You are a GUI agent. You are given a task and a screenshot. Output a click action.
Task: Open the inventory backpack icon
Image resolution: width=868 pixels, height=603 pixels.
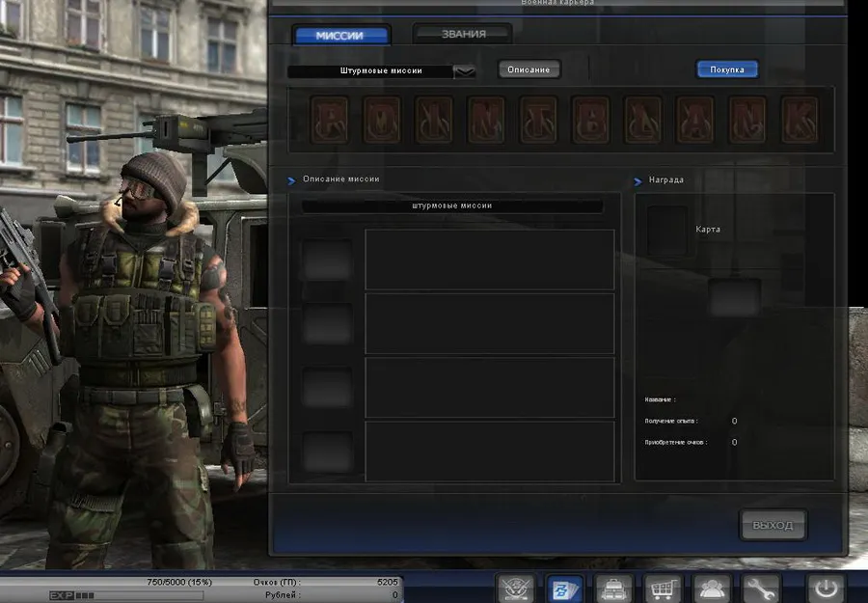point(613,588)
